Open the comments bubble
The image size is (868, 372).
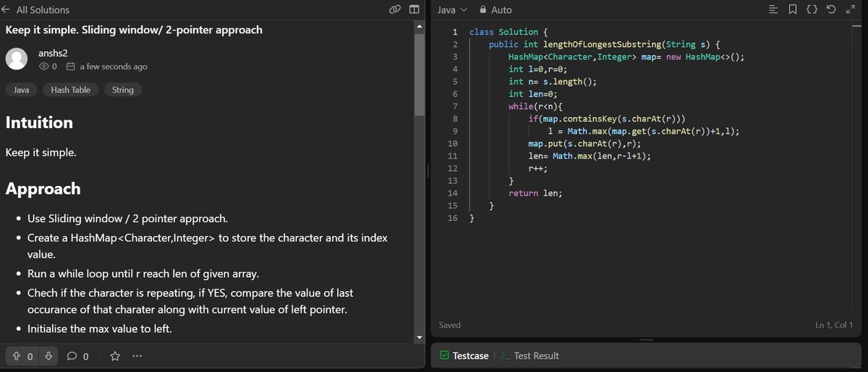coord(72,356)
